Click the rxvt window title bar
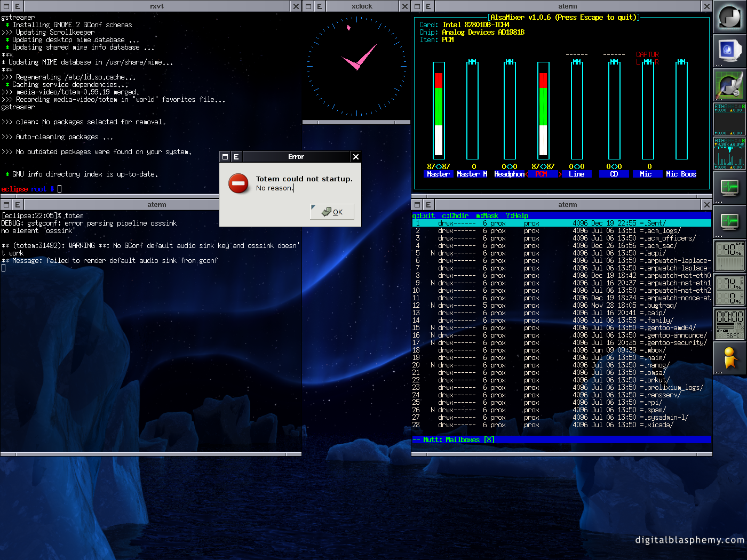Screen dimensions: 747x560 point(157,6)
